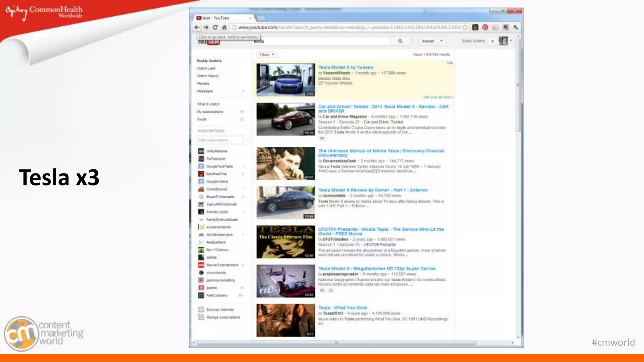
Task: Open the Tesla - What You Give video title
Action: 342,308
